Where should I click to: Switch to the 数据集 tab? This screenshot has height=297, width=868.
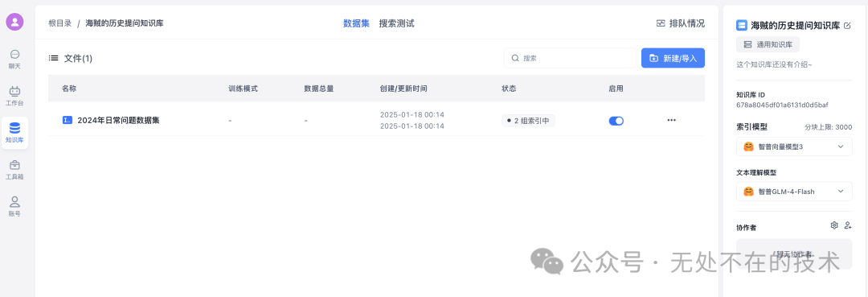[356, 23]
